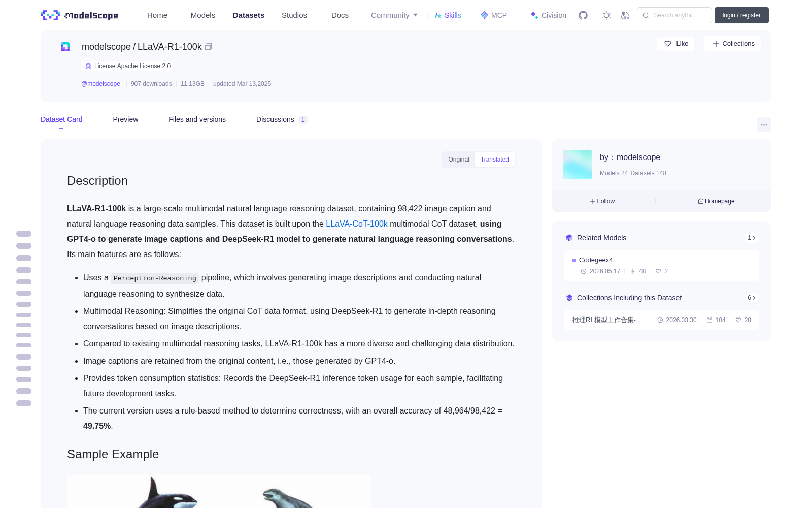Image resolution: width=812 pixels, height=508 pixels.
Task: Click the '11.13GB' size text
Action: click(x=192, y=84)
